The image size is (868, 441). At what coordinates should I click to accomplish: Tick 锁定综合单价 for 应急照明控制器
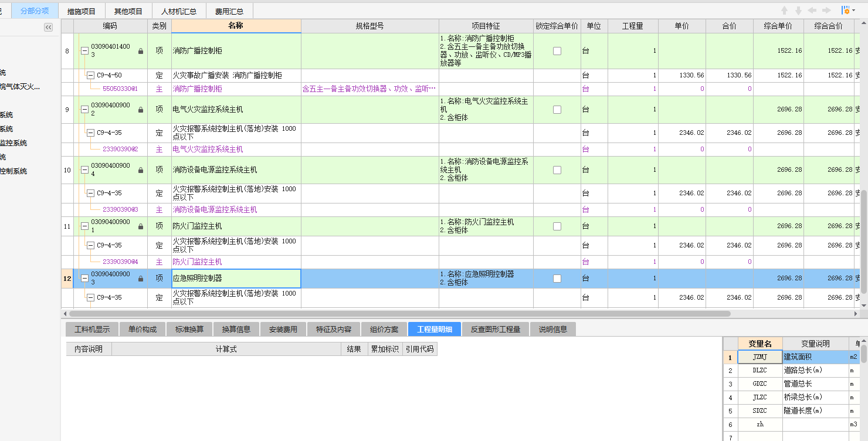[557, 279]
